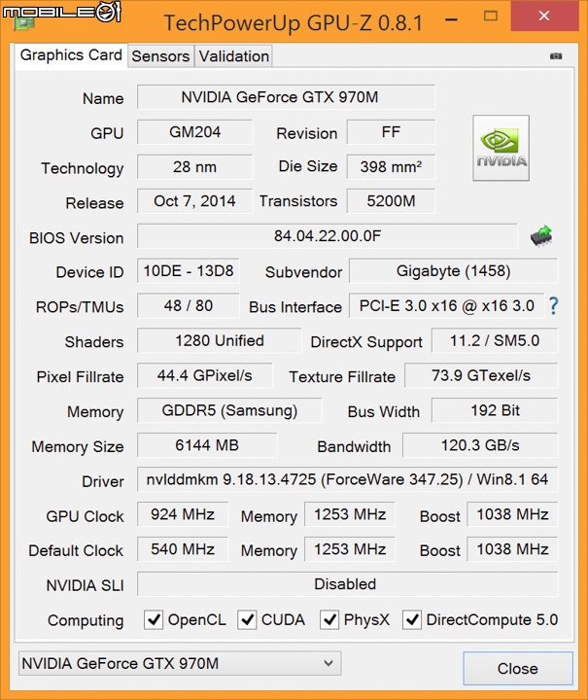Viewport: 588px width, 700px height.
Task: Click the Release date Oct 7, 2014
Action: pos(195,201)
